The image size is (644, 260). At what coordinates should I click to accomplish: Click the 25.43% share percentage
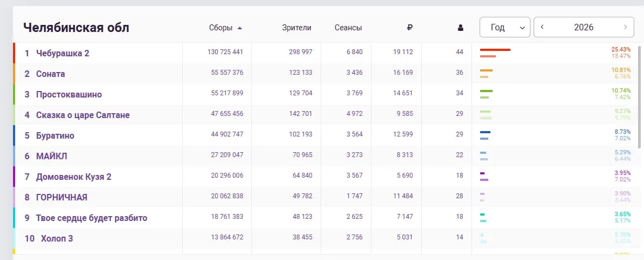click(x=621, y=49)
